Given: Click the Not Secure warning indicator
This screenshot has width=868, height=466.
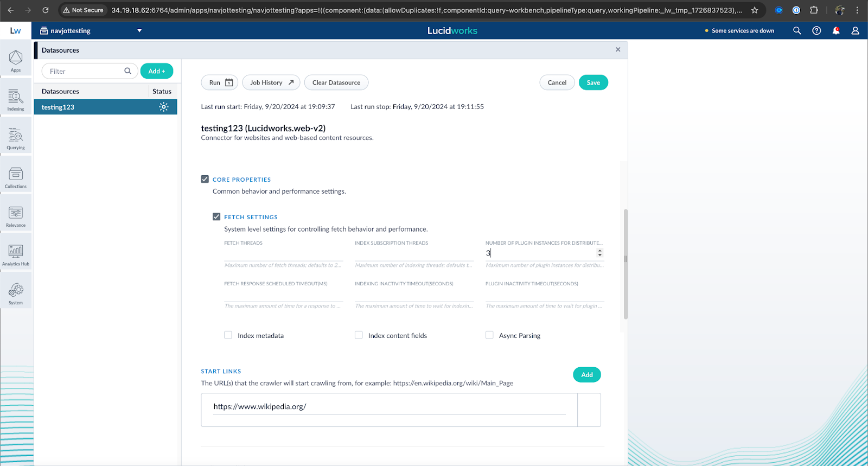Looking at the screenshot, I should pos(83,10).
